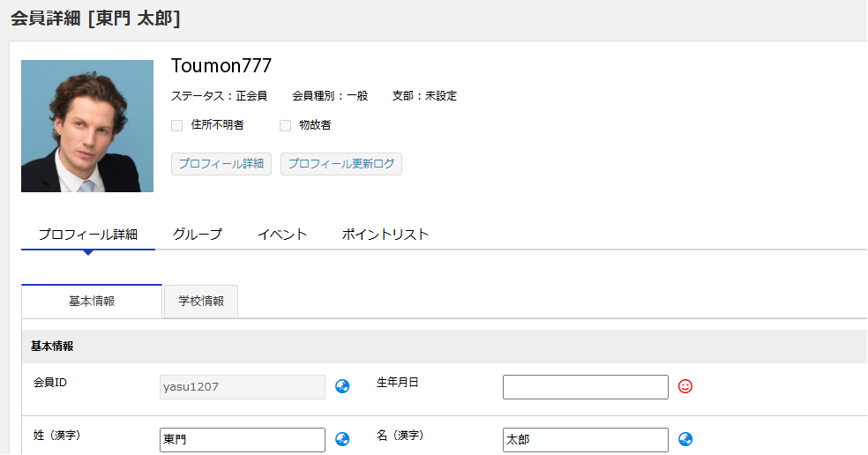Image resolution: width=868 pixels, height=455 pixels.
Task: Open the プロフィール詳細 button under the checkboxes
Action: tap(221, 164)
